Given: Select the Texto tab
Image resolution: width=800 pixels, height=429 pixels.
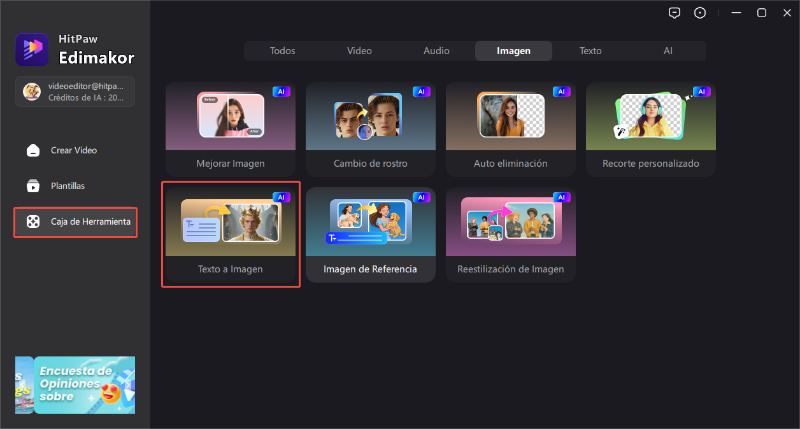Looking at the screenshot, I should 590,51.
